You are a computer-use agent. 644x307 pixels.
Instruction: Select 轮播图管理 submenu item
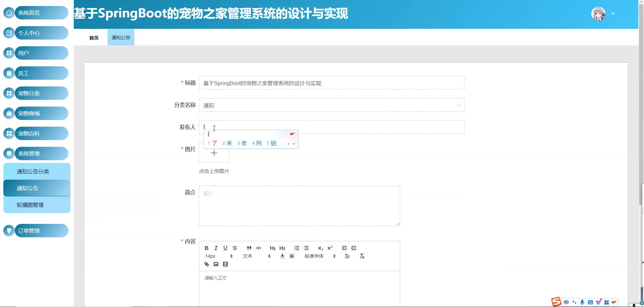point(37,205)
